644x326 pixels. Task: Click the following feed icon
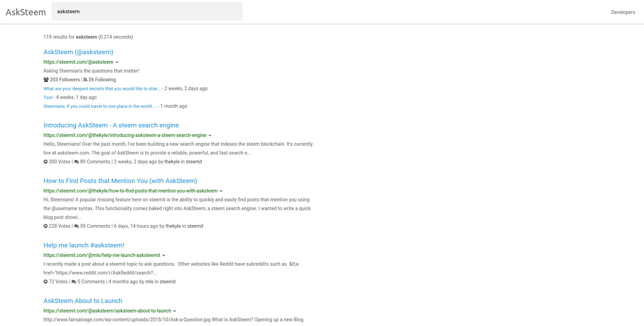point(86,80)
